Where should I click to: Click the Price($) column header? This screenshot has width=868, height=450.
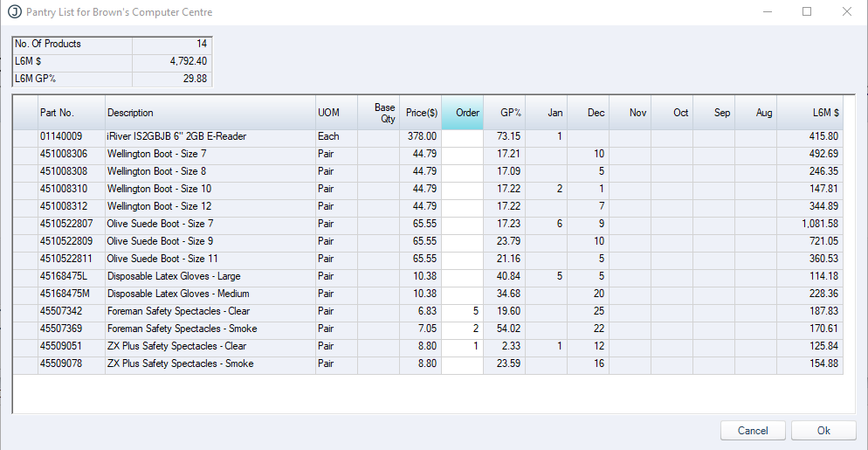click(421, 113)
